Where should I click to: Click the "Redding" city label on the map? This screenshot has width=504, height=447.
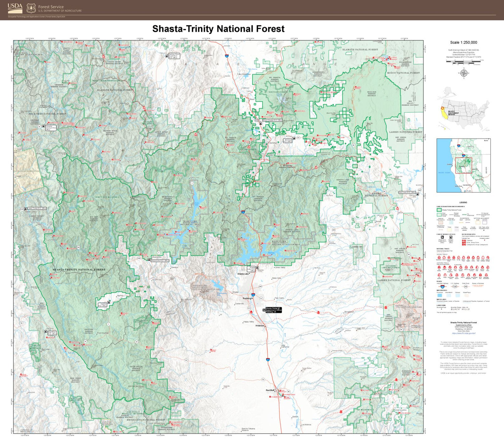coord(247,298)
